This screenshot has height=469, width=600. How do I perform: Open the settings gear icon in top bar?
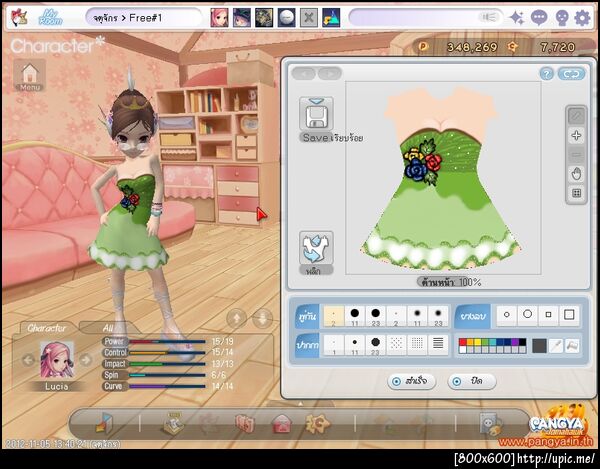(x=582, y=18)
